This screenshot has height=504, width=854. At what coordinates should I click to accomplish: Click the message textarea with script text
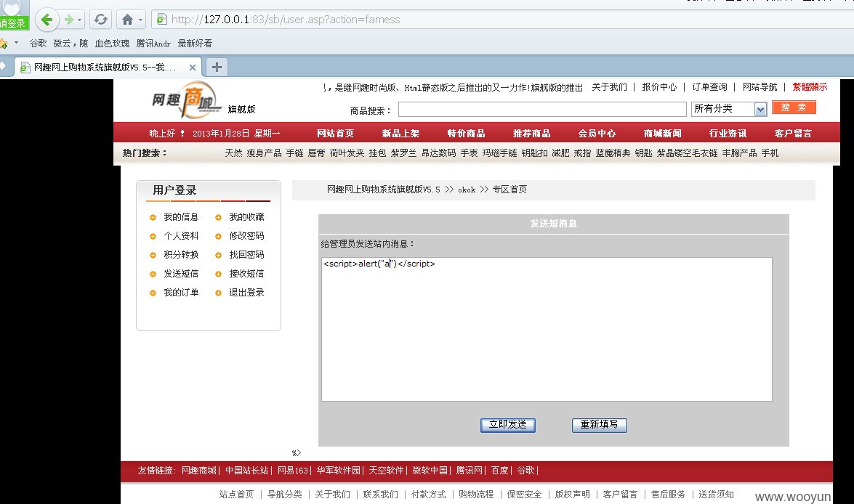point(547,329)
